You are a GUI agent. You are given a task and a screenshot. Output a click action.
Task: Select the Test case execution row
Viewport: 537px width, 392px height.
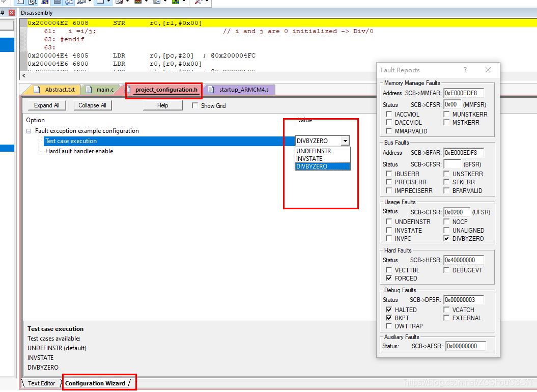[168, 141]
